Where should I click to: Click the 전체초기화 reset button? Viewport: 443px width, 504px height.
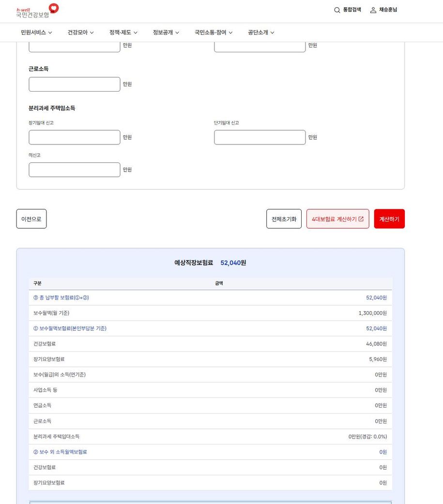coord(284,219)
